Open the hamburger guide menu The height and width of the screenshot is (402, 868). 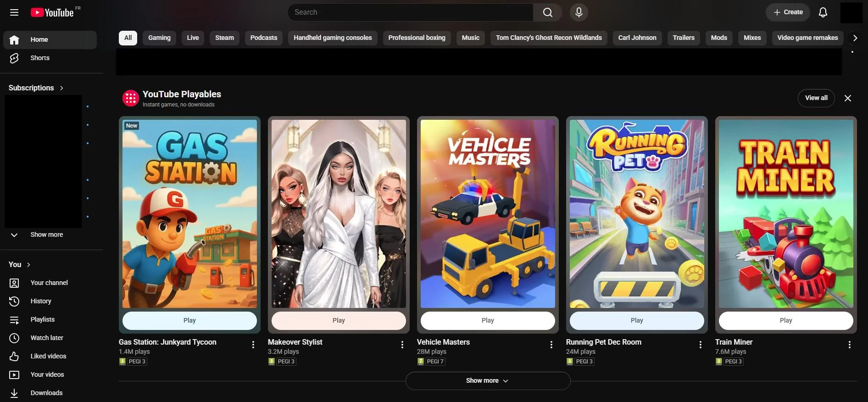14,12
